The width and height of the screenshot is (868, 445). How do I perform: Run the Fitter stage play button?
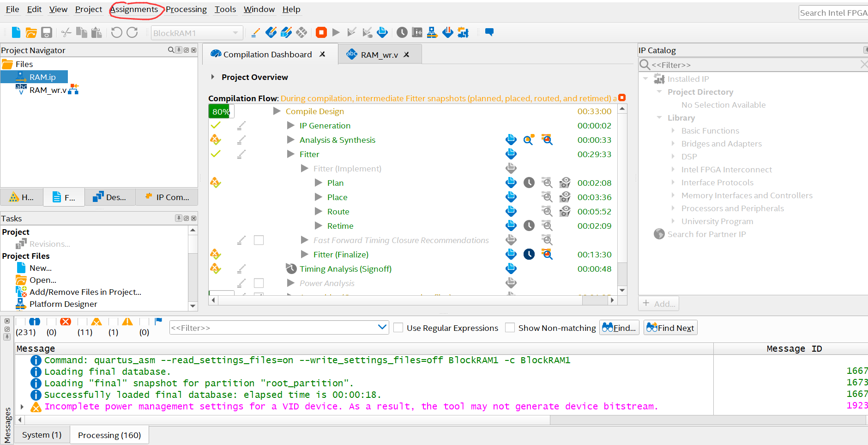pos(291,154)
